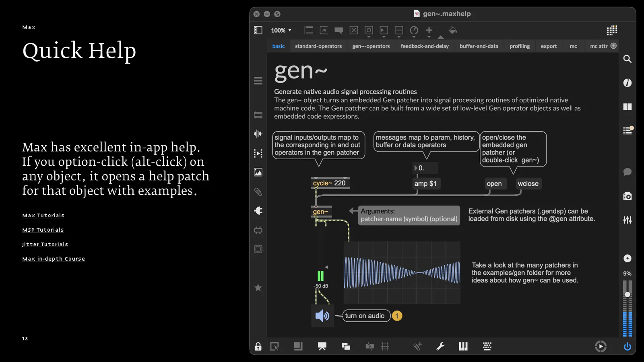
Task: Toggle the patcher lock
Action: pos(258,346)
